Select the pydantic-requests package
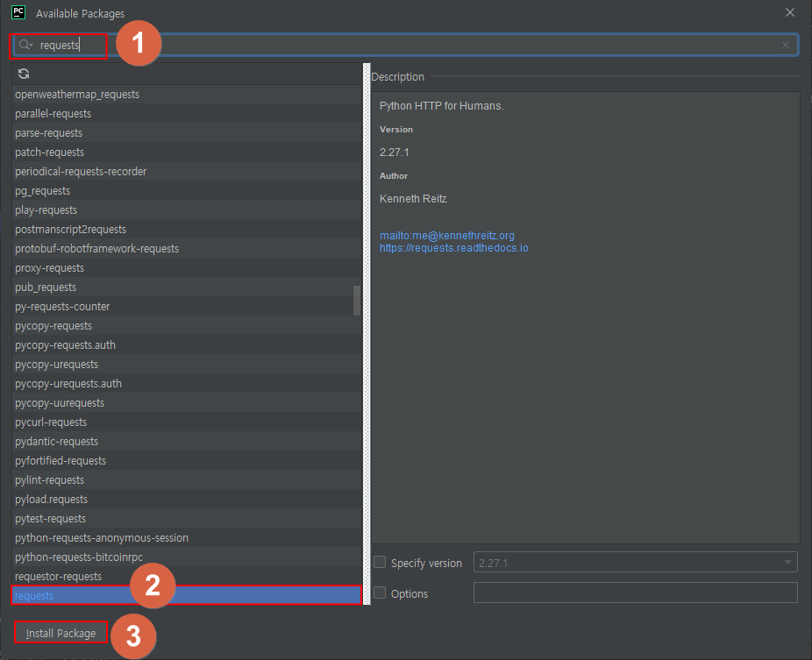The height and width of the screenshot is (660, 812). [x=187, y=441]
